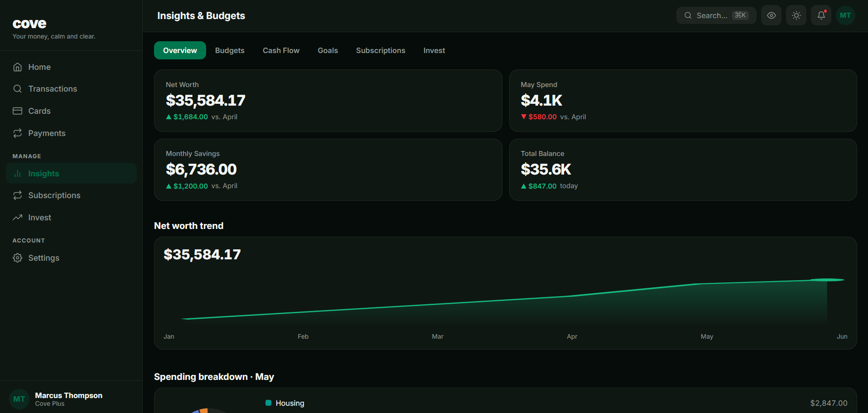Click the Housing category label
The image size is (868, 413).
pos(290,403)
